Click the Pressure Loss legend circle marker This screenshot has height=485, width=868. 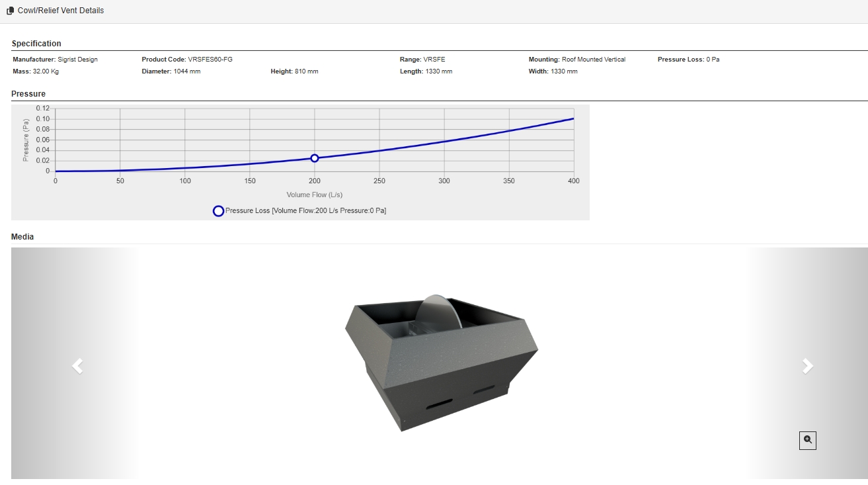pos(218,211)
